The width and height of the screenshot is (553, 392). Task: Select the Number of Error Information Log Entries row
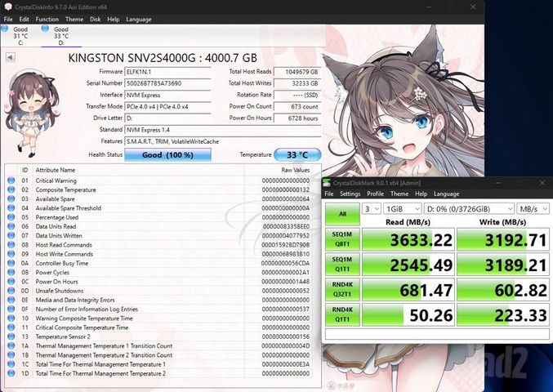pyautogui.click(x=158, y=310)
